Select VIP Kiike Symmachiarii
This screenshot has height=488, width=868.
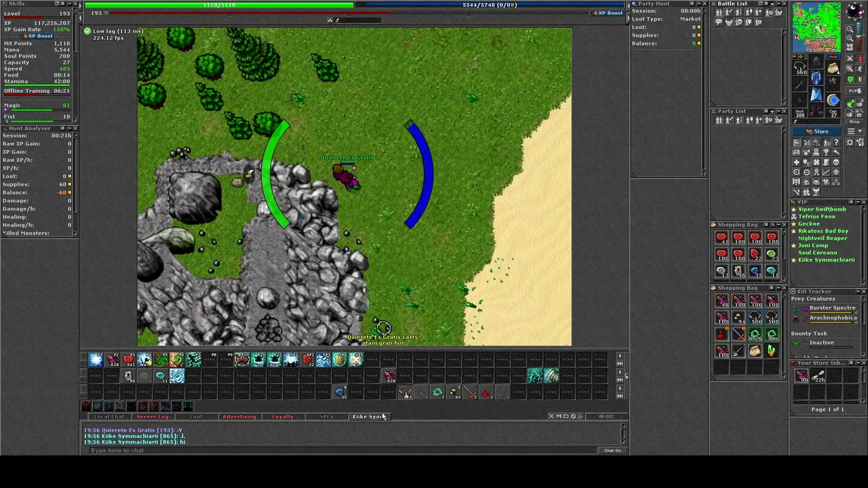click(826, 260)
